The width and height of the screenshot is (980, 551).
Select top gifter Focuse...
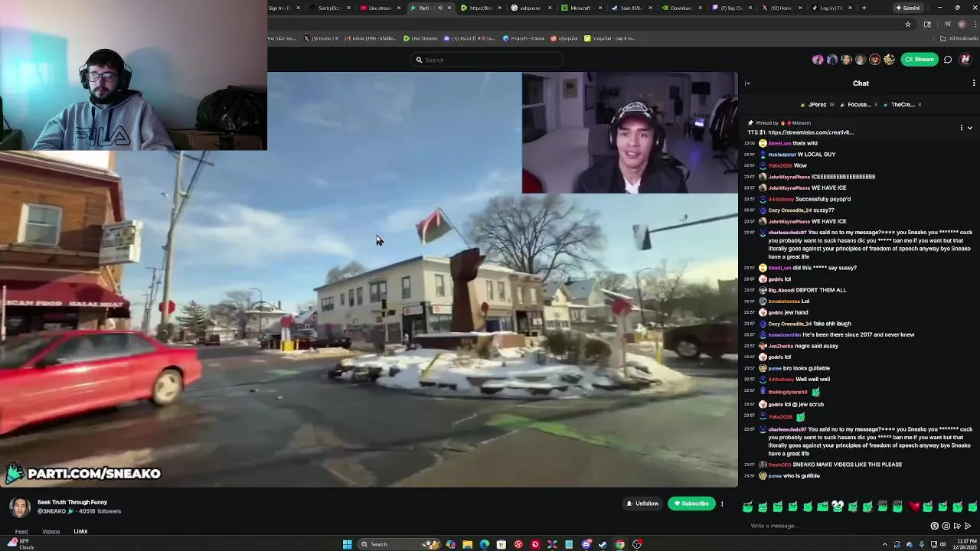pyautogui.click(x=859, y=105)
